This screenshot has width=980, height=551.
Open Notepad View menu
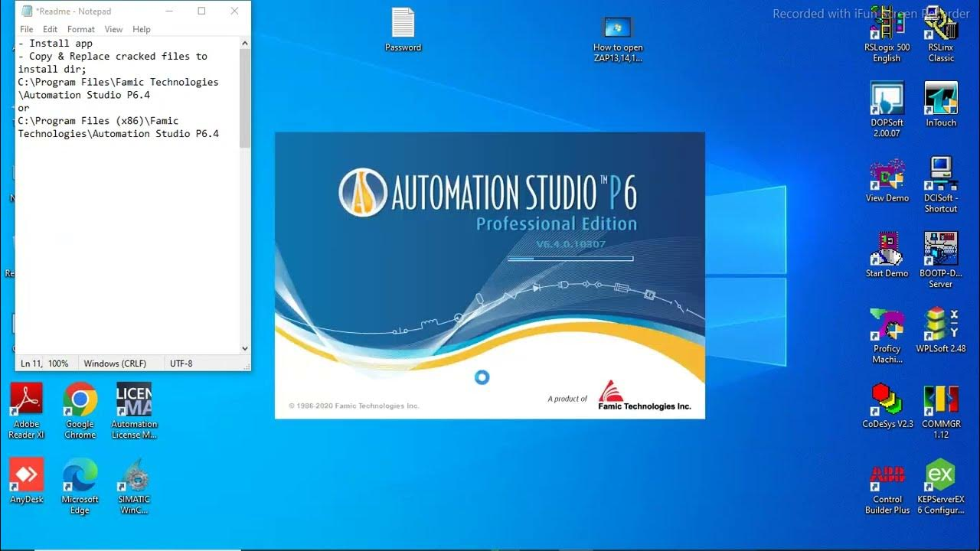click(113, 29)
